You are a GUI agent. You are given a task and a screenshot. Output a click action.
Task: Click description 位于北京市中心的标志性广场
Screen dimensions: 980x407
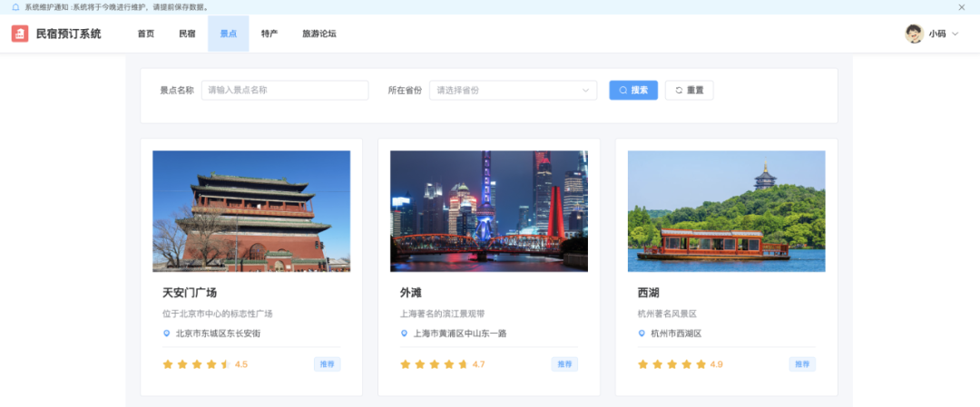(x=218, y=314)
